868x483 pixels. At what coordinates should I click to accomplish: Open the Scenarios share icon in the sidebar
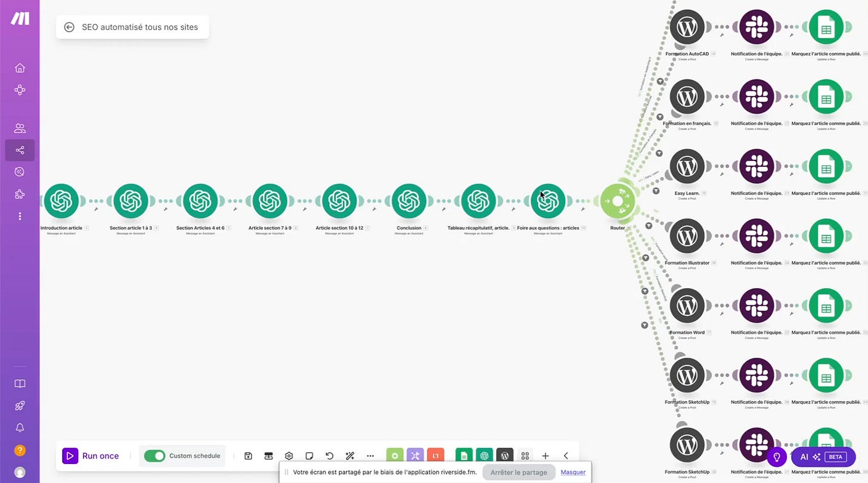point(20,150)
